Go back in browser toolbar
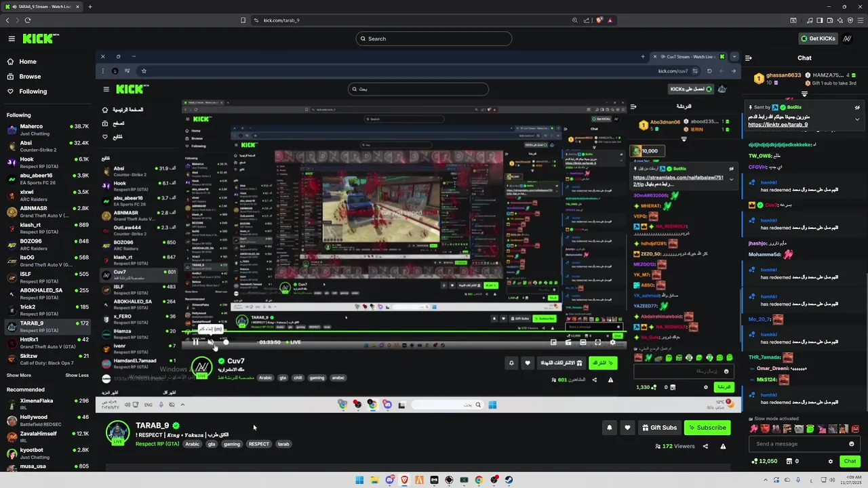The image size is (868, 488). click(x=7, y=20)
